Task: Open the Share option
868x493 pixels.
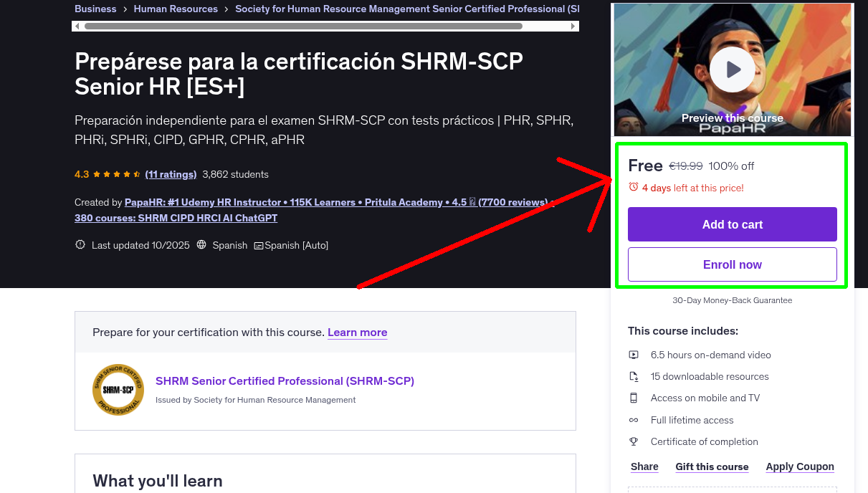Action: tap(644, 466)
